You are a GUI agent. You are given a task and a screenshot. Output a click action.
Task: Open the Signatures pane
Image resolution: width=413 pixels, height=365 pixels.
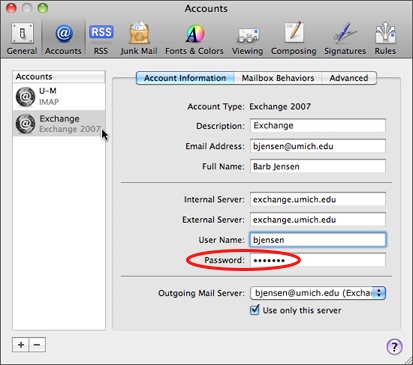pyautogui.click(x=345, y=39)
